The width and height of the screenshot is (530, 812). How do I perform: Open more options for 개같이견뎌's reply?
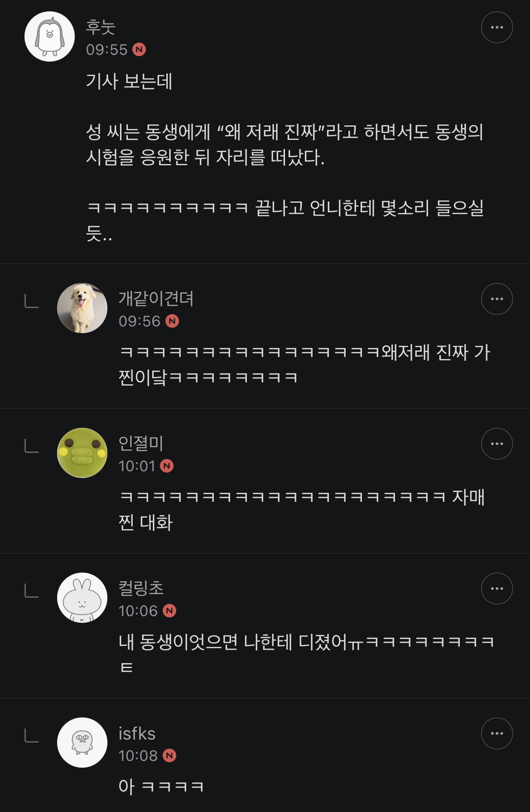(x=497, y=299)
